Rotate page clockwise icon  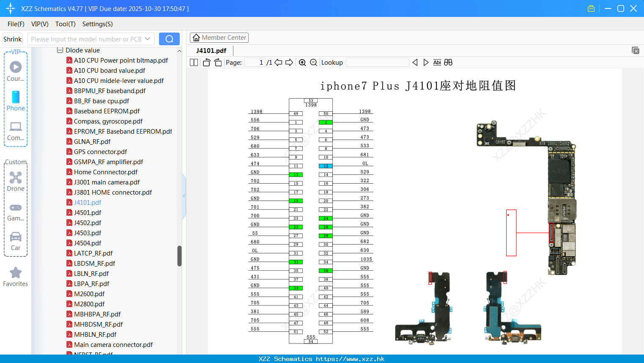coord(218,62)
